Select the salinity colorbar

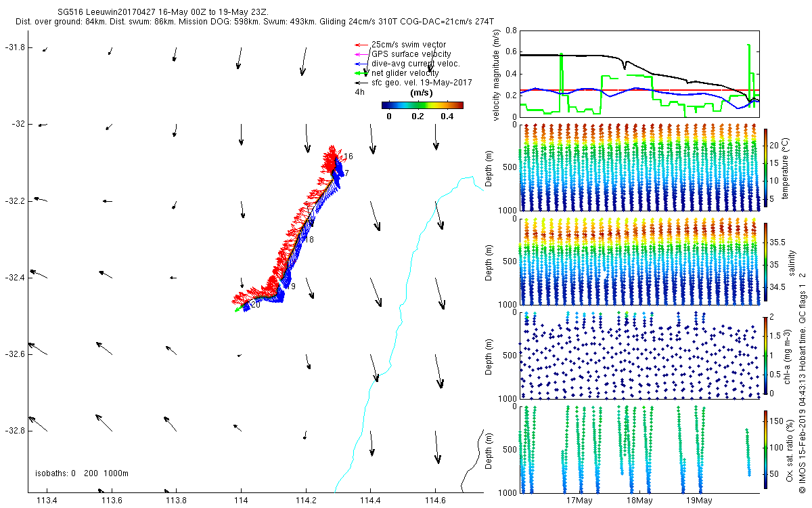tap(765, 262)
